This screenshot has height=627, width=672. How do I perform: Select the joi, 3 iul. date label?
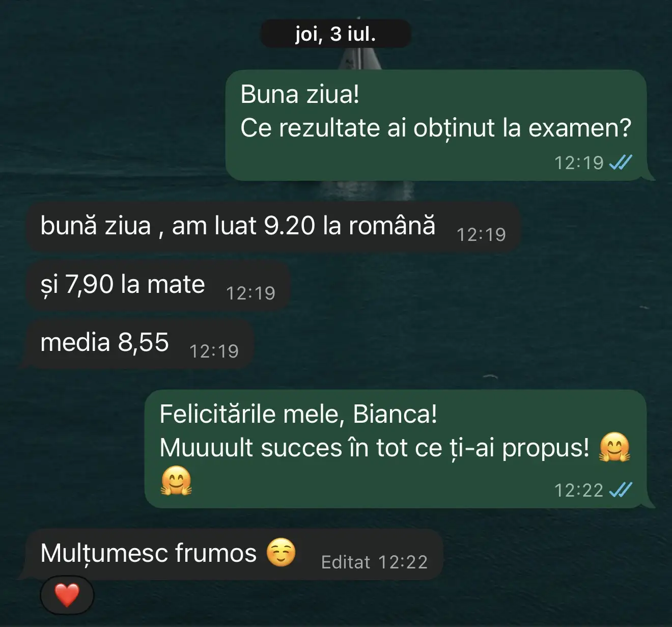[x=335, y=34]
